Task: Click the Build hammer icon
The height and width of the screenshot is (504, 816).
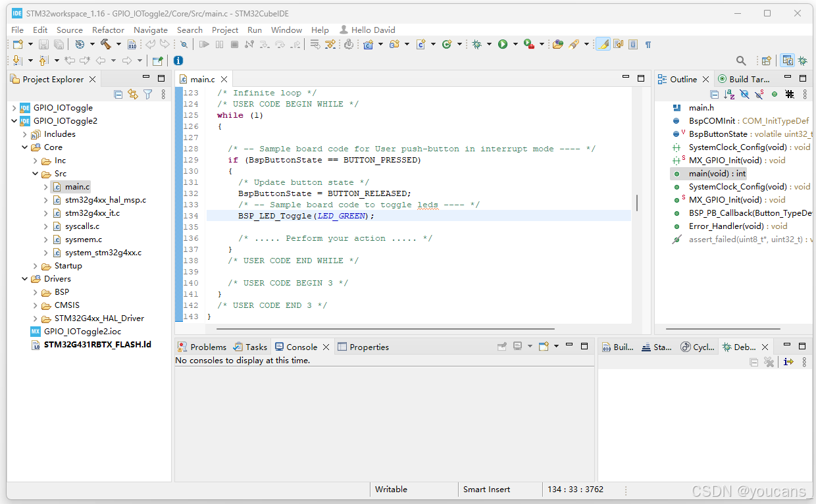Action: [x=106, y=44]
